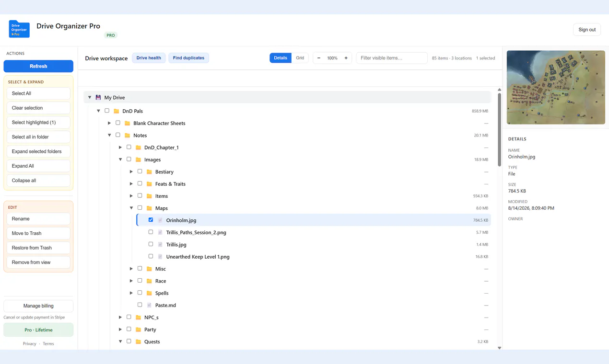Click the file tree vertical scrollbar
This screenshot has width=609, height=364.
(499, 129)
